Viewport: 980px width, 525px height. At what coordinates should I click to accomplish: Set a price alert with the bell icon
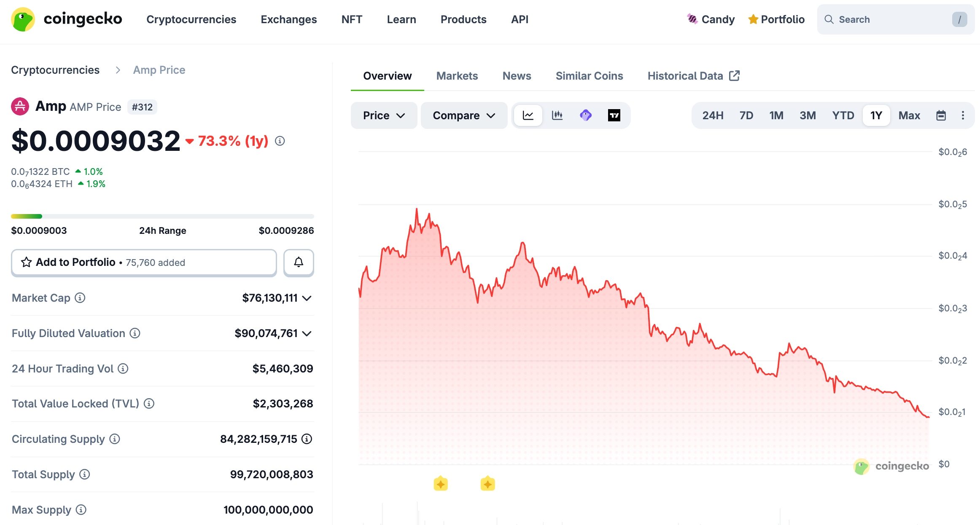(299, 262)
